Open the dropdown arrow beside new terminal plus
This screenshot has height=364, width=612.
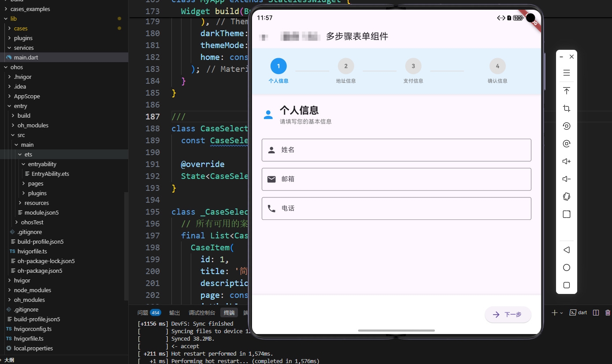pos(561,313)
